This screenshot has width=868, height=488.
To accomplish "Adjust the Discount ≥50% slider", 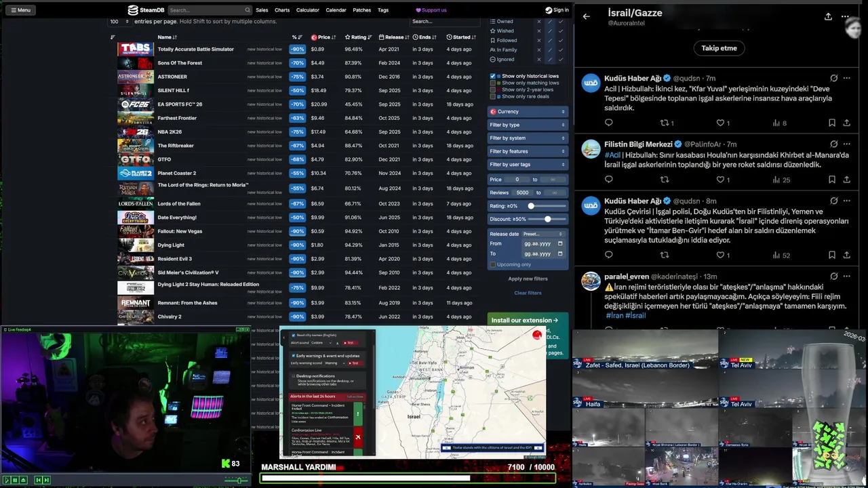I will tap(547, 219).
